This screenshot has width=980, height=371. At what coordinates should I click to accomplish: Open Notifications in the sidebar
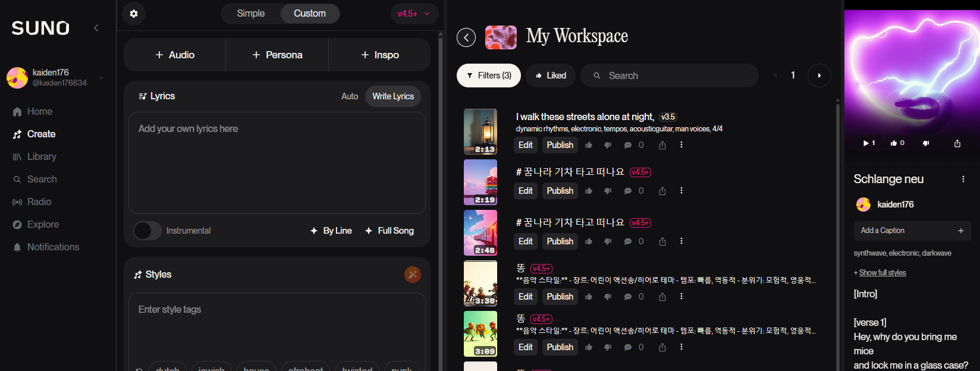point(46,247)
